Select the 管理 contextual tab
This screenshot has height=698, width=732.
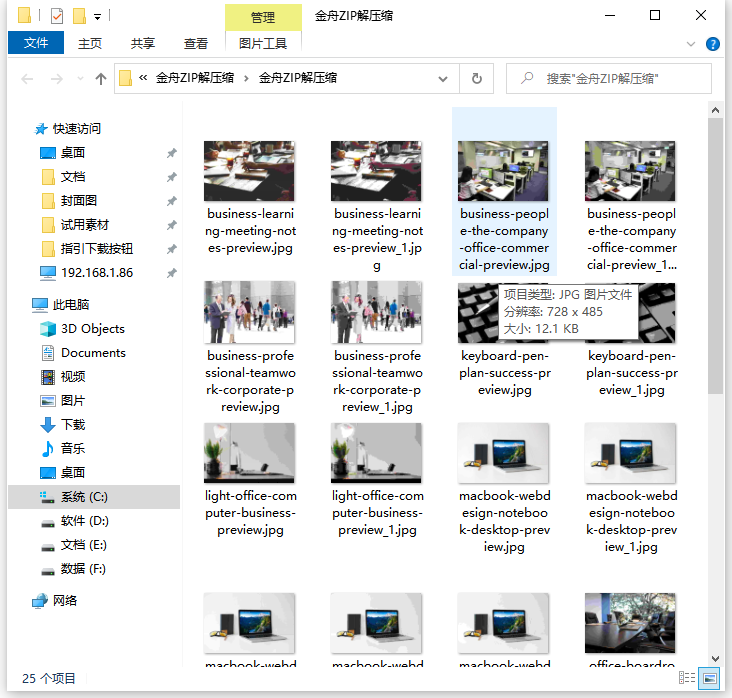coord(263,18)
